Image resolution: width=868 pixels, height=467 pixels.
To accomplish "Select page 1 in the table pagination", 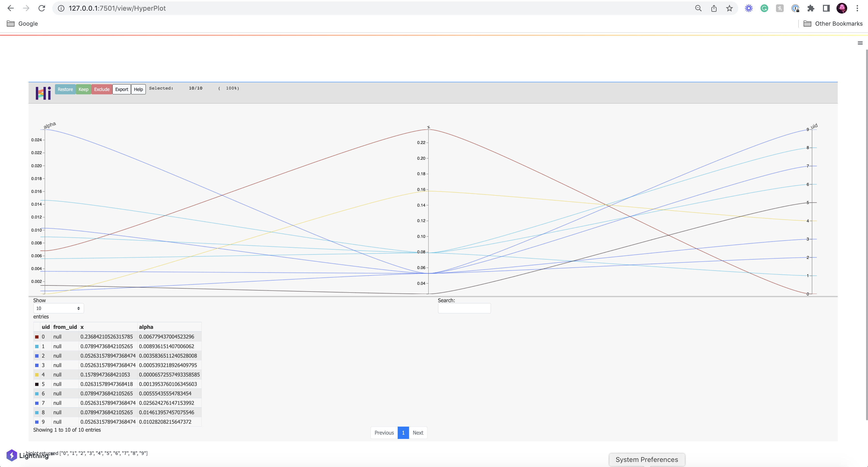I will click(x=403, y=433).
